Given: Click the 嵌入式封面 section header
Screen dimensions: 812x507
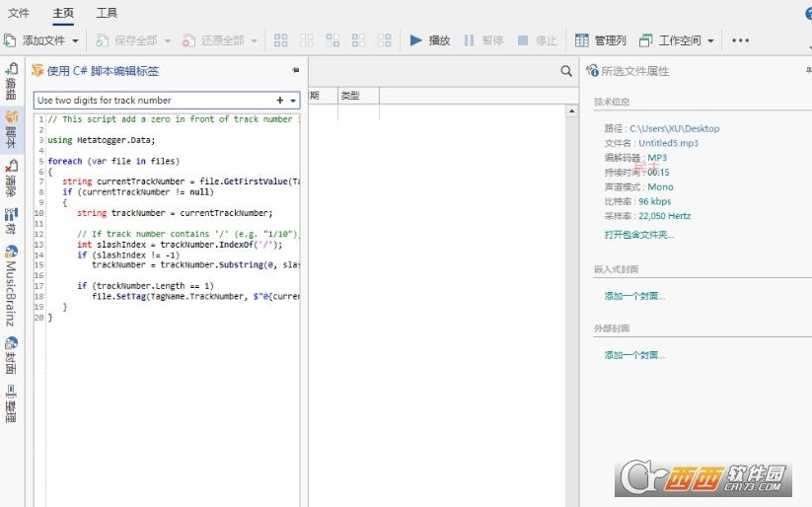Looking at the screenshot, I should click(617, 269).
